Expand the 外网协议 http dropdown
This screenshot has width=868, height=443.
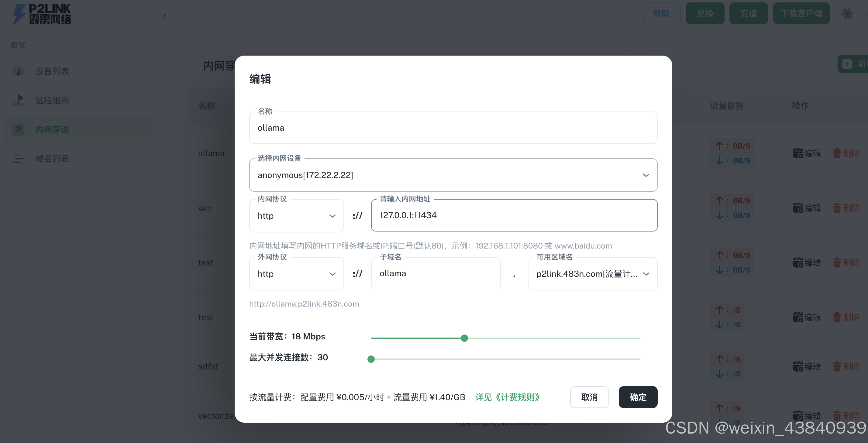(x=296, y=274)
